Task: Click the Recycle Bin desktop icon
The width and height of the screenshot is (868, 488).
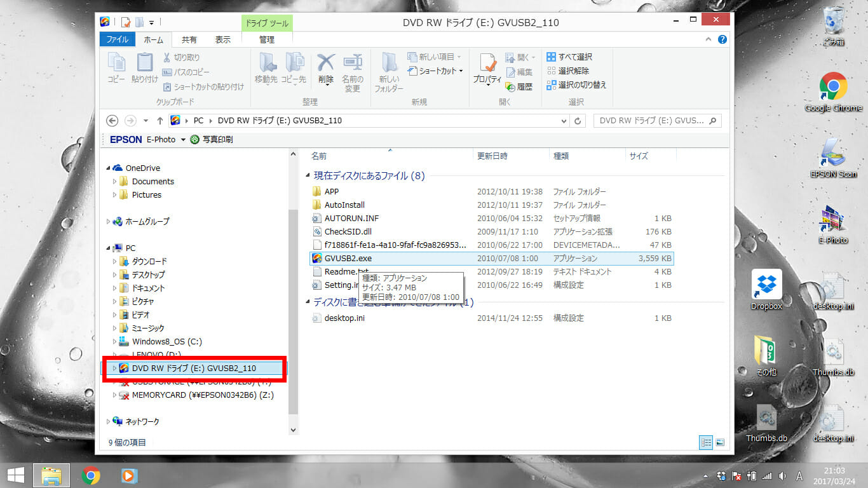Action: [x=833, y=27]
